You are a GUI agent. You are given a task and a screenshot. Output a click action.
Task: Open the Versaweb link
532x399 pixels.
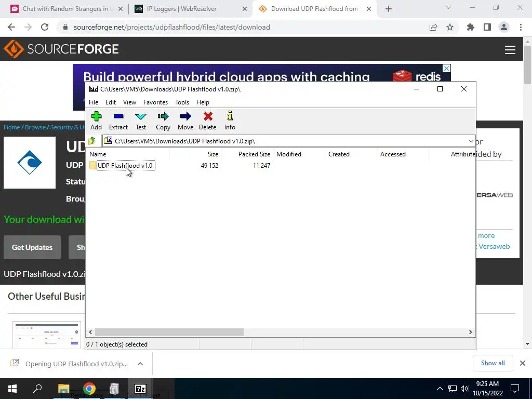pyautogui.click(x=494, y=246)
